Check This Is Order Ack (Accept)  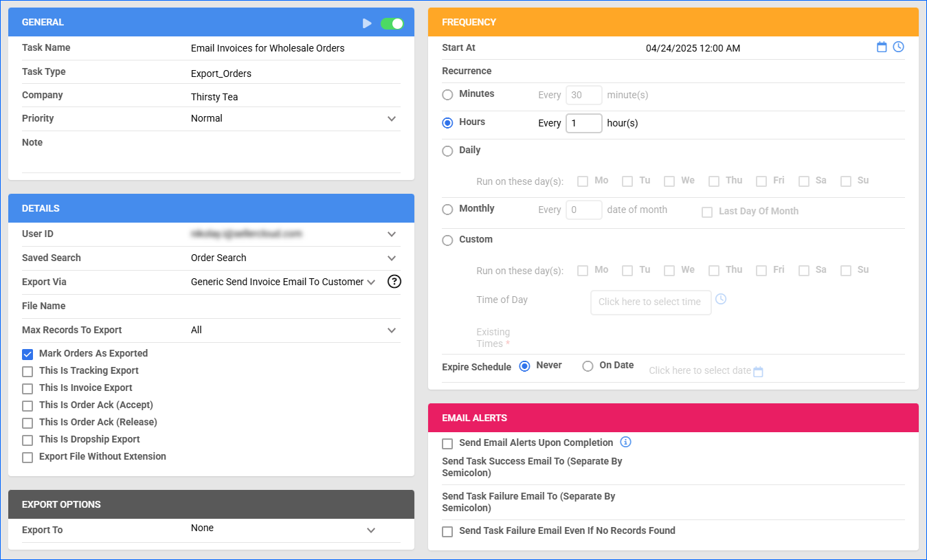tap(27, 406)
